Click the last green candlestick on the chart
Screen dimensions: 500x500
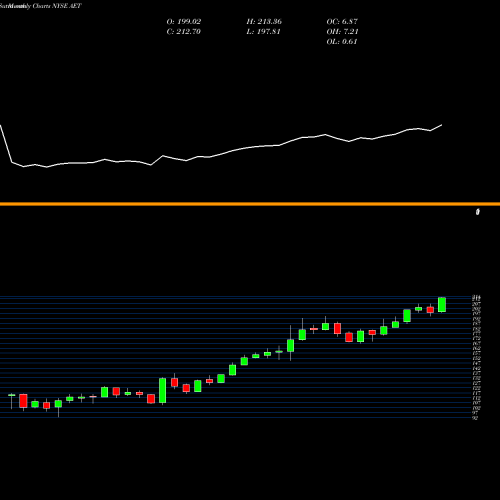pyautogui.click(x=442, y=305)
